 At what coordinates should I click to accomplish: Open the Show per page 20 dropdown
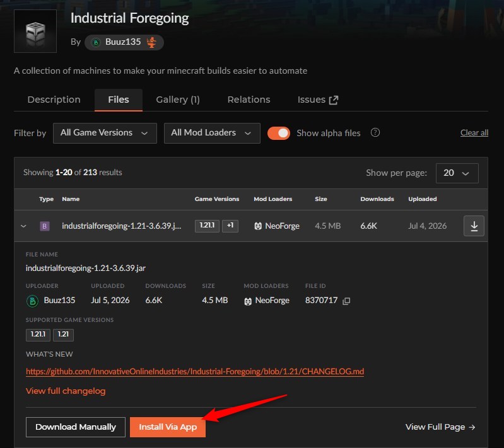click(x=457, y=173)
